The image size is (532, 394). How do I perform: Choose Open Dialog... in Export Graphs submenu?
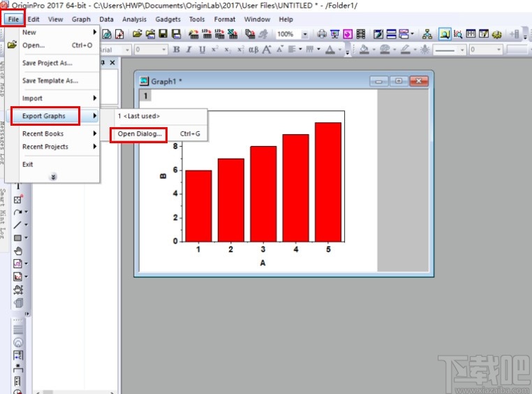pyautogui.click(x=140, y=133)
